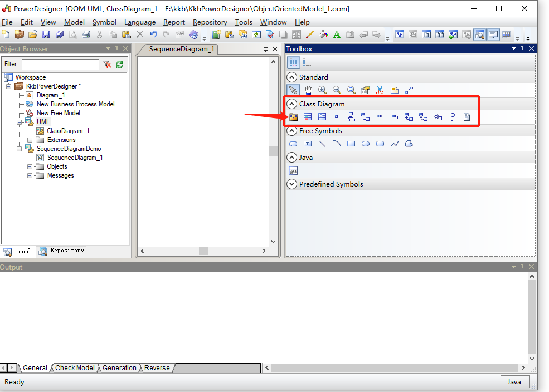Select the Class tool in Class Diagram toolbox
Viewport: 549px width, 392px height.
point(307,117)
